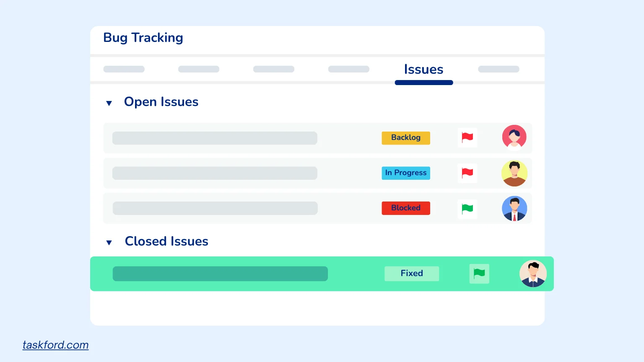Viewport: 644px width, 362px height.
Task: Click the red flag in the Backlog row
Action: pyautogui.click(x=467, y=137)
